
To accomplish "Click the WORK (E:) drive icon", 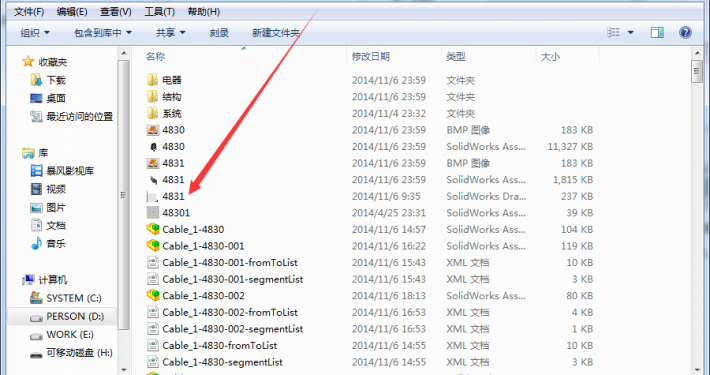I will click(36, 336).
